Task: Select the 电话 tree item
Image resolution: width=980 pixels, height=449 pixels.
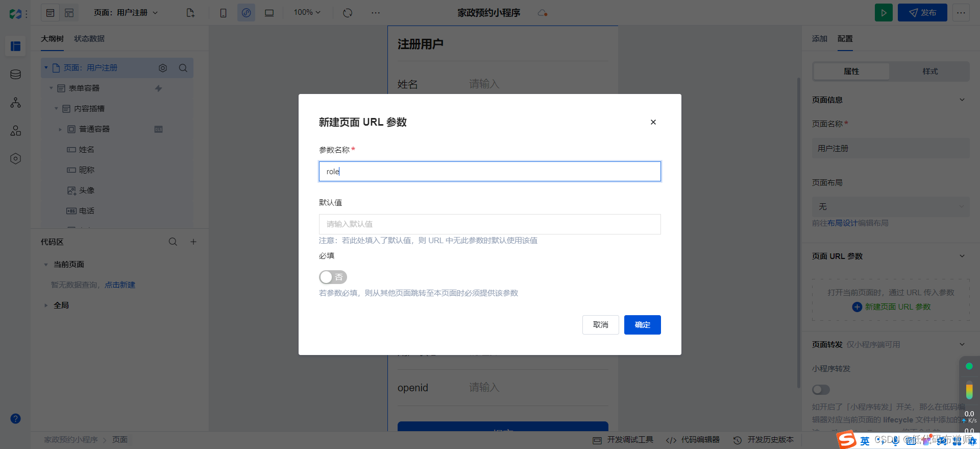Action: click(x=87, y=211)
